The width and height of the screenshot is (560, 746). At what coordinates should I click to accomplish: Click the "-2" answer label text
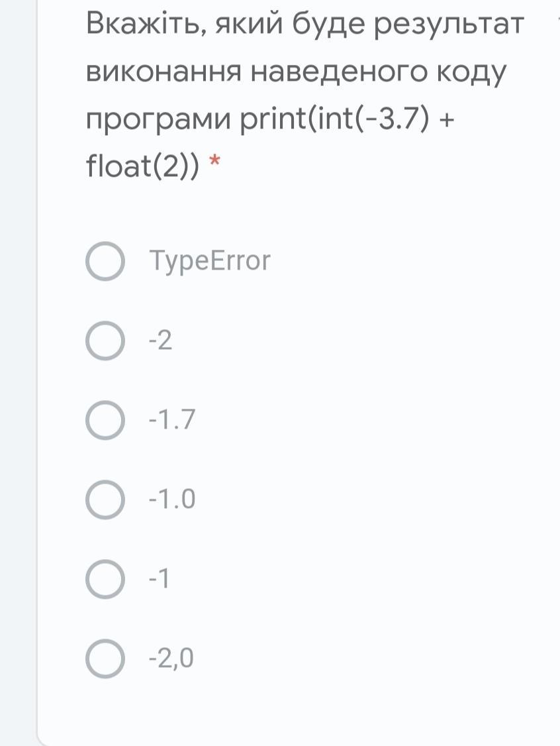pyautogui.click(x=160, y=341)
